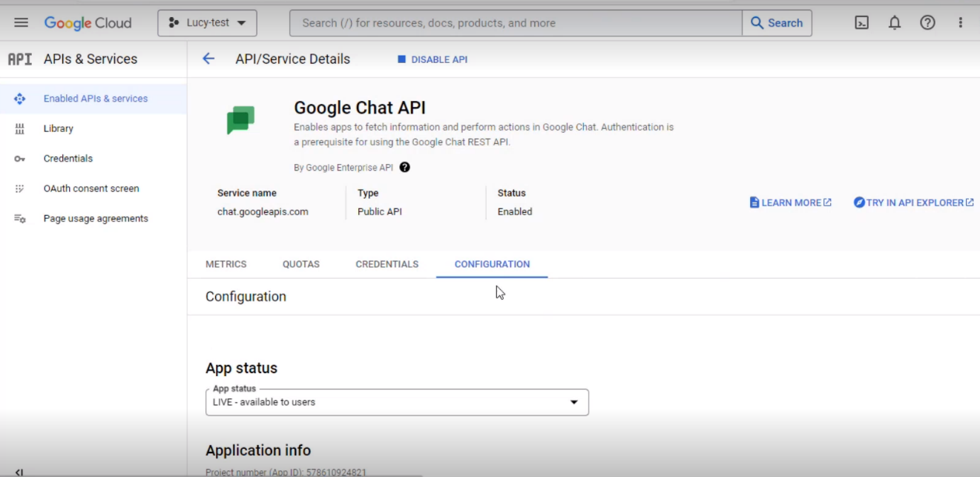Click the green Google Chat logo

(240, 120)
